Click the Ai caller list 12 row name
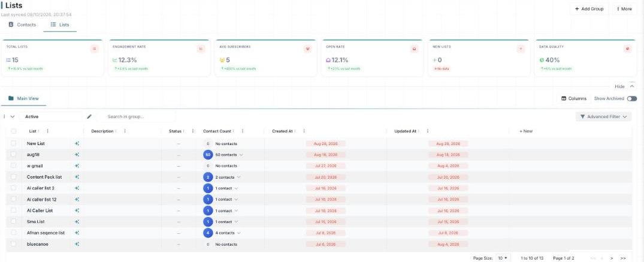The image size is (644, 262). pos(41,200)
